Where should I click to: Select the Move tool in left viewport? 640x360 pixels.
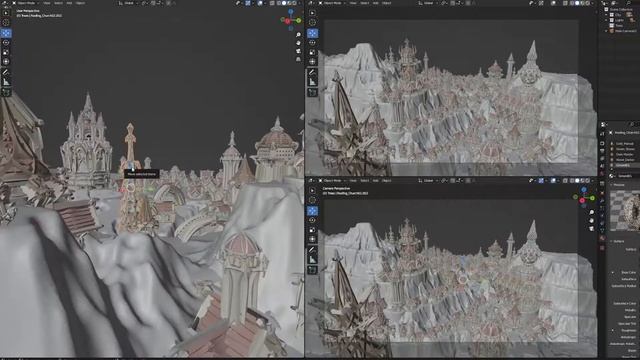tap(6, 33)
